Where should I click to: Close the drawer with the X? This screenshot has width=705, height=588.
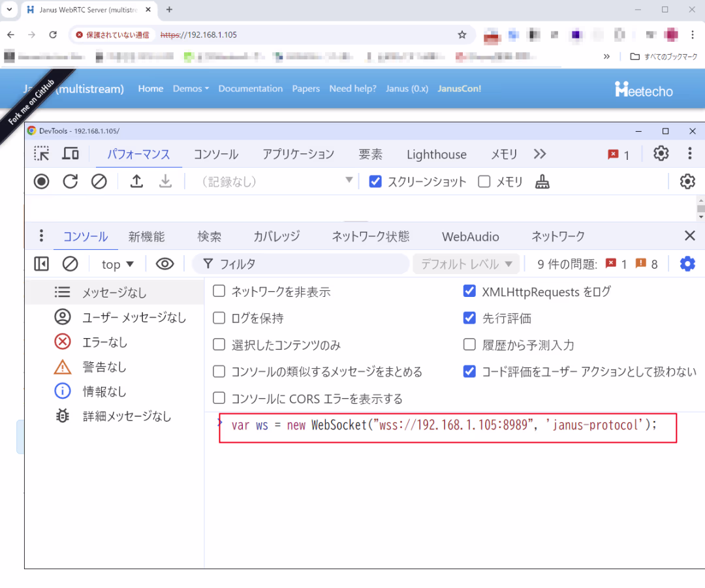point(690,236)
